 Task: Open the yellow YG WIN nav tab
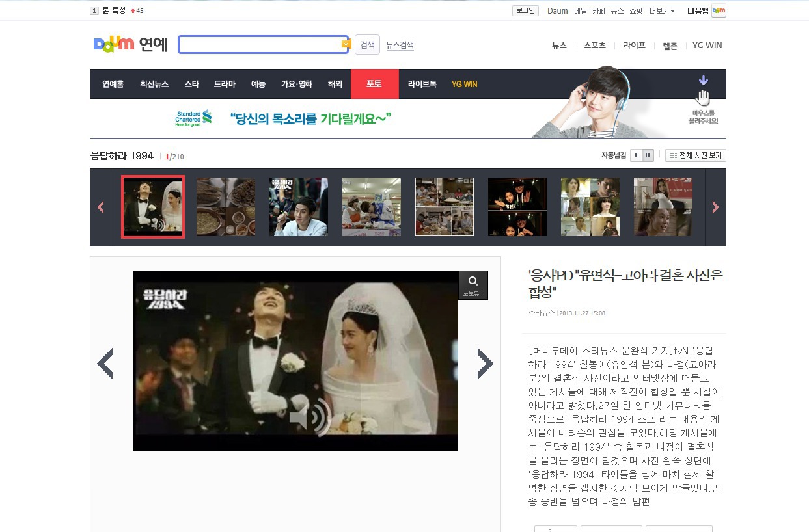coord(464,84)
